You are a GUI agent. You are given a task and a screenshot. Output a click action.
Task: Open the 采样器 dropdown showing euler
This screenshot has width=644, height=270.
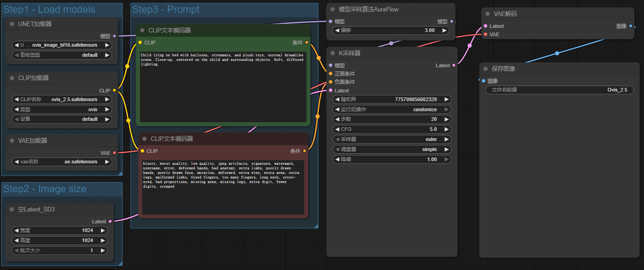click(x=392, y=139)
